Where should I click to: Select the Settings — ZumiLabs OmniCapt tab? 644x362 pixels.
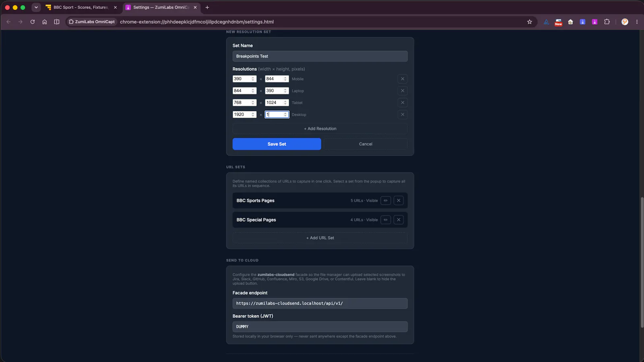click(161, 7)
